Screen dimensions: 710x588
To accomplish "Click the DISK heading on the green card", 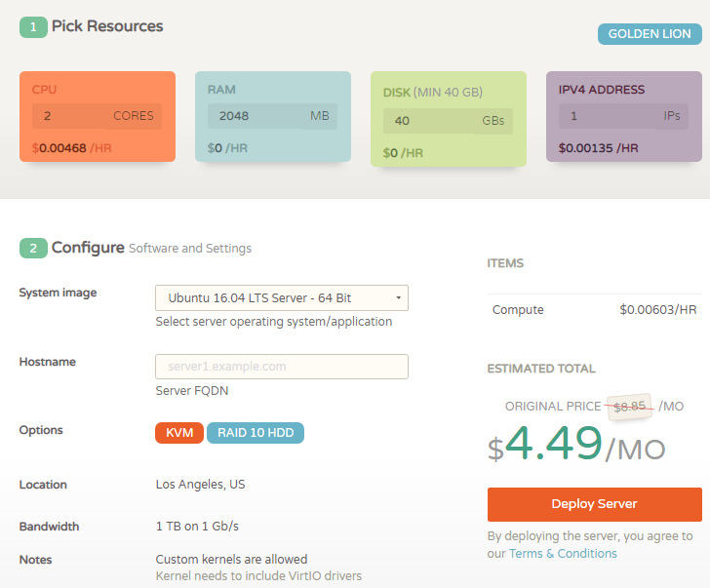I will 397,93.
